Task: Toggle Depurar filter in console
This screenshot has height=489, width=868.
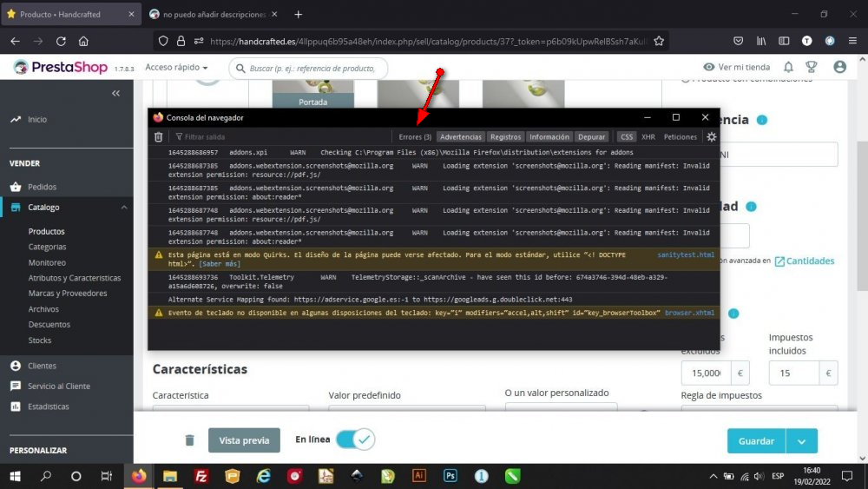Action: pyautogui.click(x=591, y=136)
